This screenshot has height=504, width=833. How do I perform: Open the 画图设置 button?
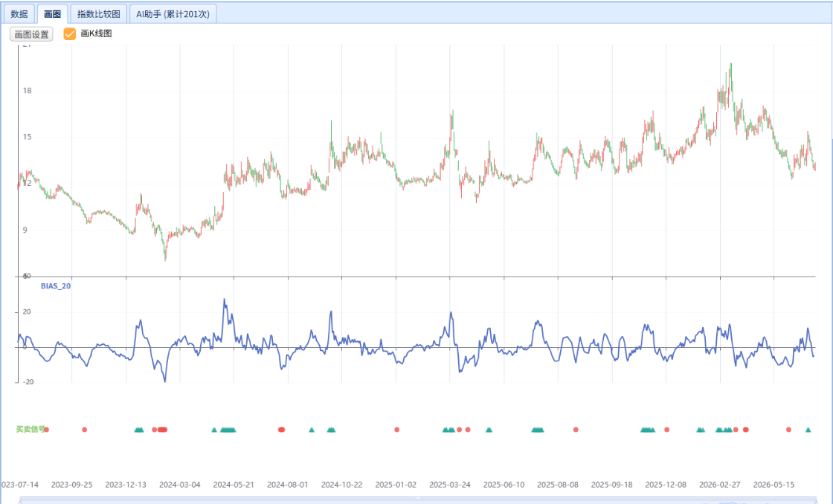coord(31,34)
